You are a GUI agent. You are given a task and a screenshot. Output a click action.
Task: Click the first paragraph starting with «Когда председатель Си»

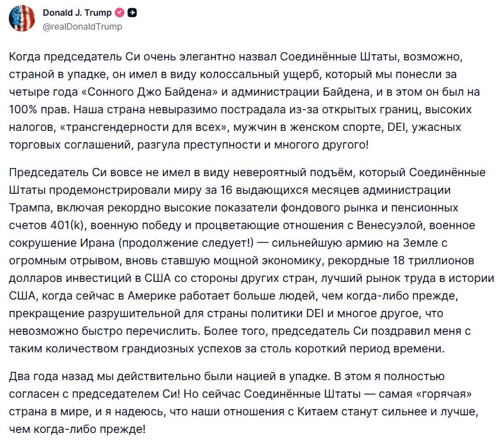coord(245,101)
